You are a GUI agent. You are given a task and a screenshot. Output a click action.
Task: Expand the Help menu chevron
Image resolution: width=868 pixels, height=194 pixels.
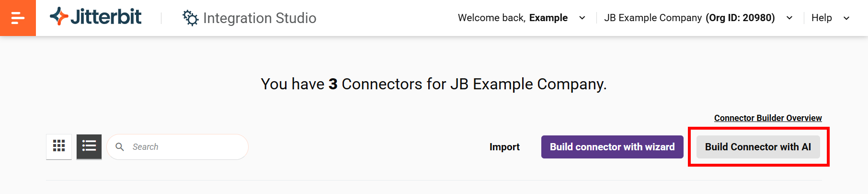(x=846, y=18)
